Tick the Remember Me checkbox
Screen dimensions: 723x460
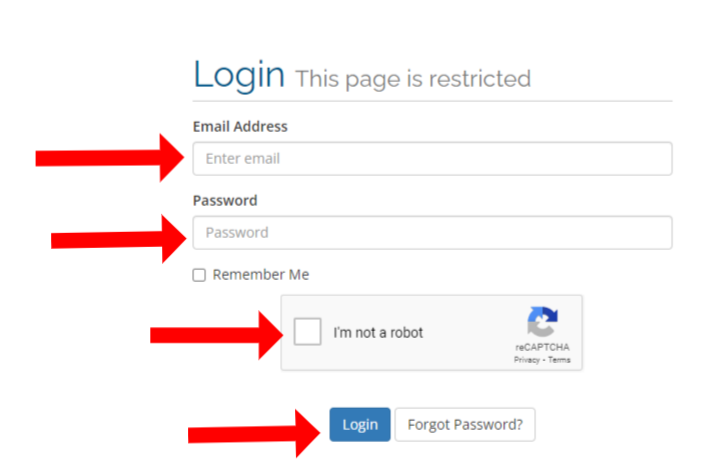point(199,275)
